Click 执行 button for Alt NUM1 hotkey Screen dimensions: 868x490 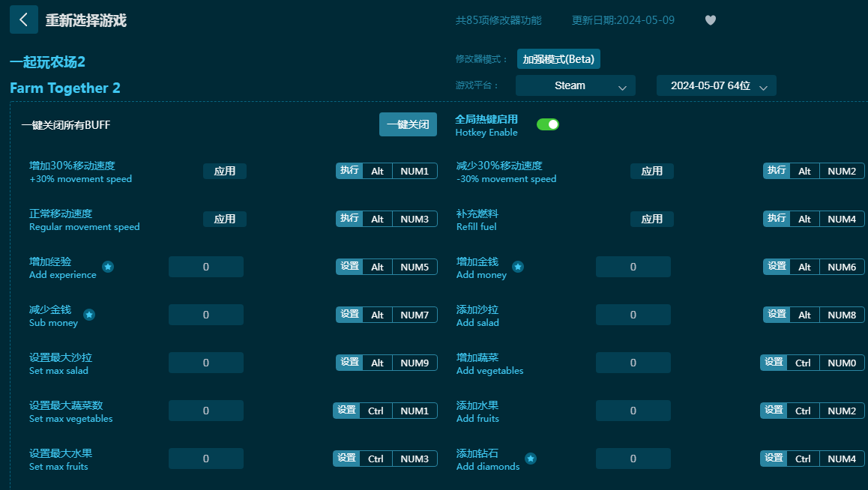(349, 171)
